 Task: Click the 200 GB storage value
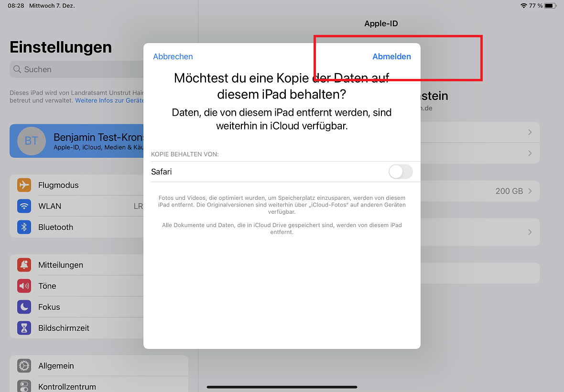pos(509,191)
